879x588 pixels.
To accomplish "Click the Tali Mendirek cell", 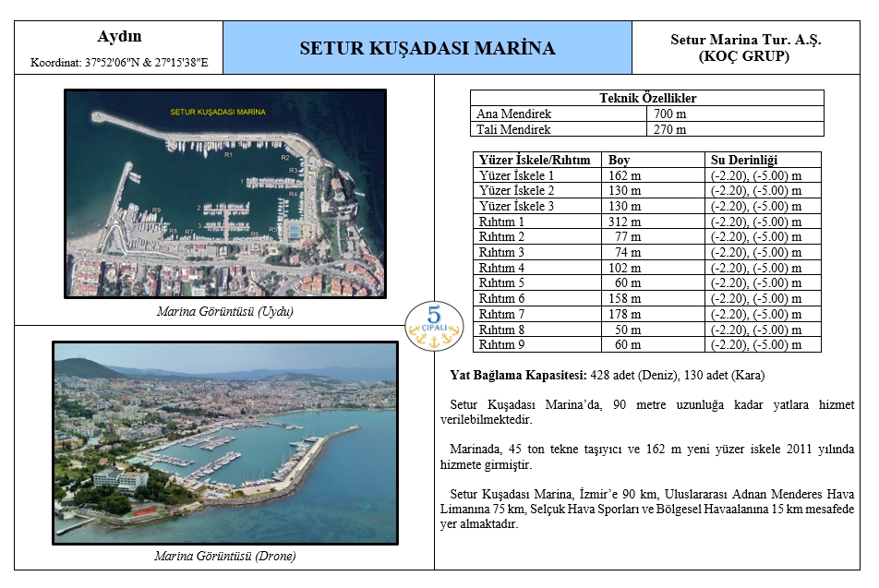I will 559,129.
